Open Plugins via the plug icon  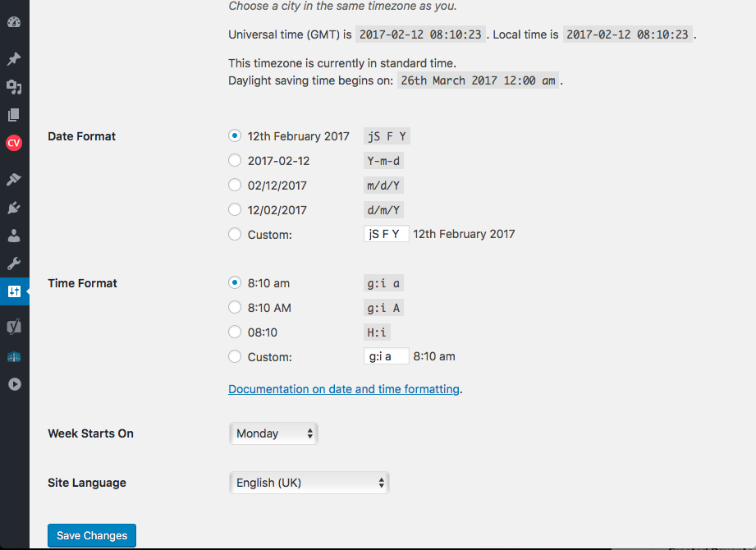[14, 208]
